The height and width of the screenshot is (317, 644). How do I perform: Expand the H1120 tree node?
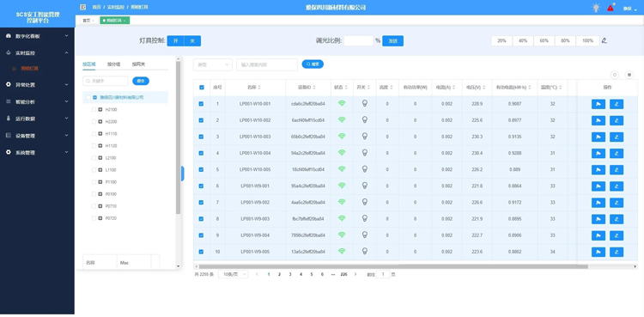[100, 145]
